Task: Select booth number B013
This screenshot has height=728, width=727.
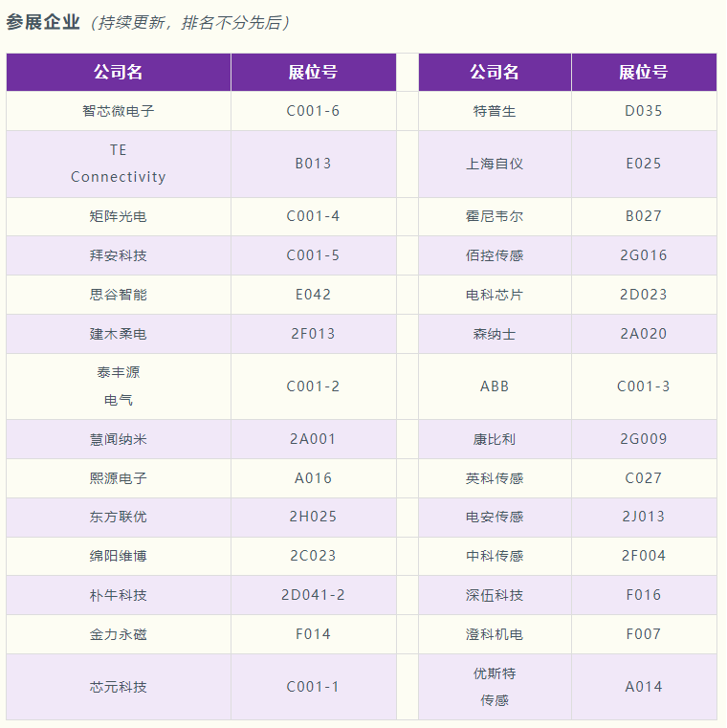Action: 314,164
